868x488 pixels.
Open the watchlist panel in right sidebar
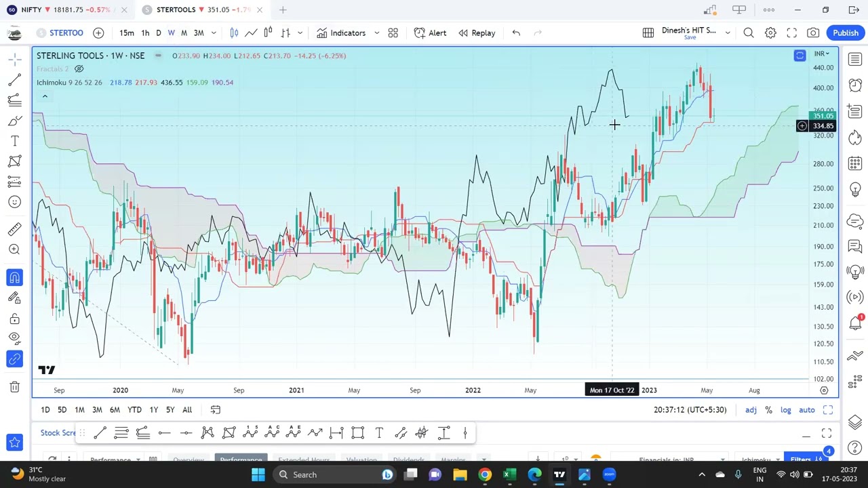pyautogui.click(x=855, y=59)
